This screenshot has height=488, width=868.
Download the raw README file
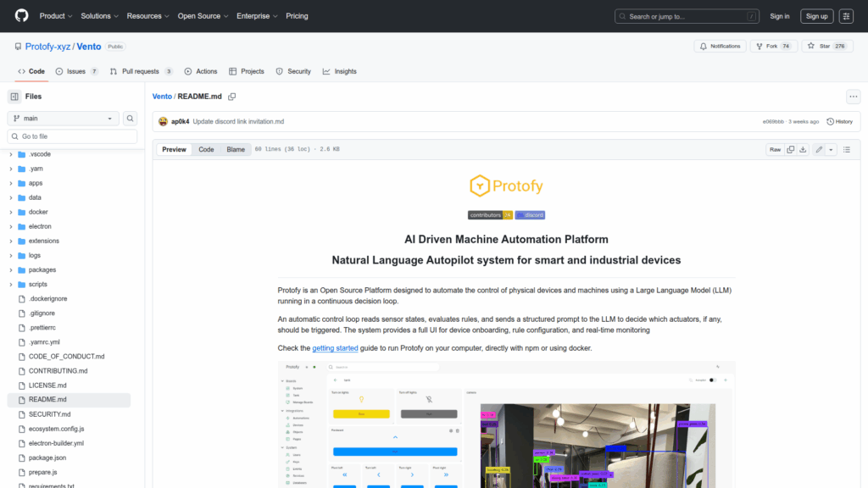(803, 149)
